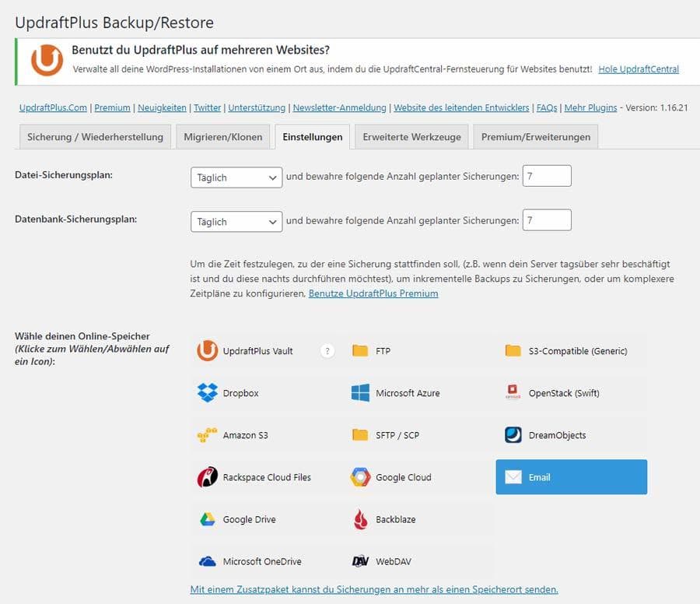Screen dimensions: 700x604
Task: Open the Unterstützung link
Action: (x=257, y=107)
